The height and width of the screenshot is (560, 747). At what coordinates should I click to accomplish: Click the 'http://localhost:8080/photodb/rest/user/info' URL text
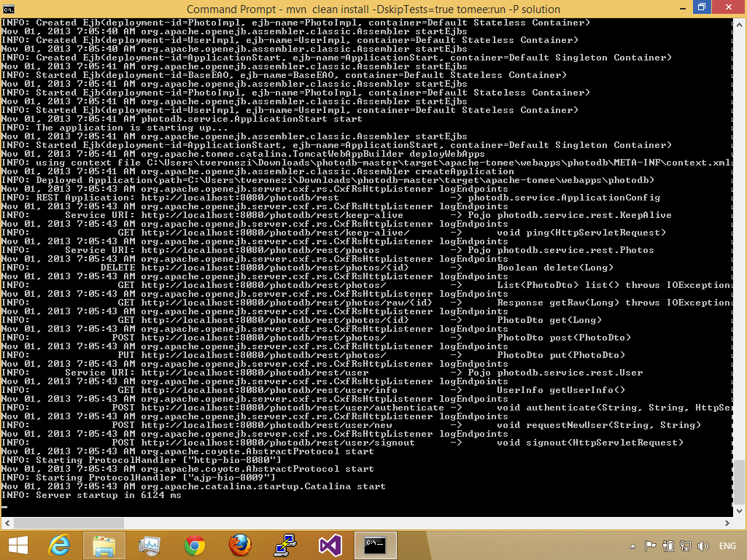click(x=269, y=390)
